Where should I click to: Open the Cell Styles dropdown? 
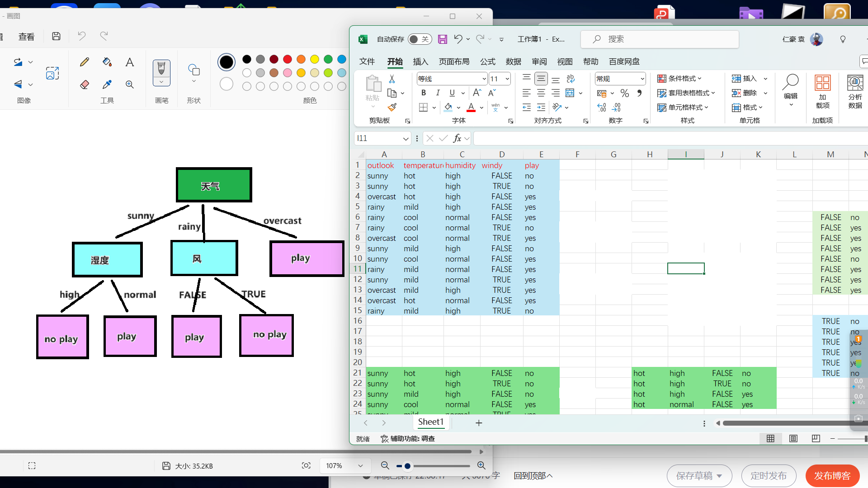(683, 108)
